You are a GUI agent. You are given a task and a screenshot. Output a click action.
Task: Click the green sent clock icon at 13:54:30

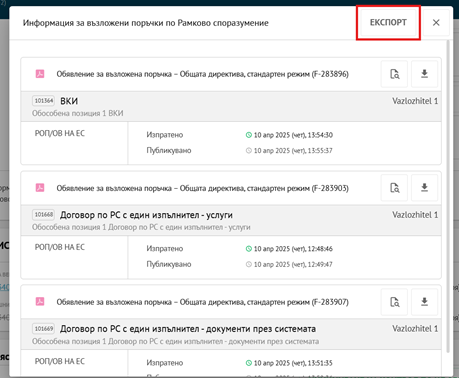pyautogui.click(x=249, y=135)
